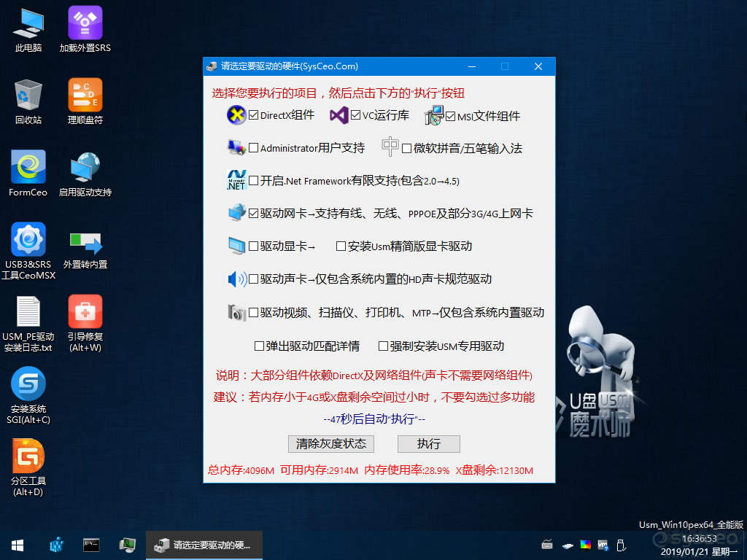Click the speaker icon beside 驱动声卡
747x560 pixels.
[236, 278]
